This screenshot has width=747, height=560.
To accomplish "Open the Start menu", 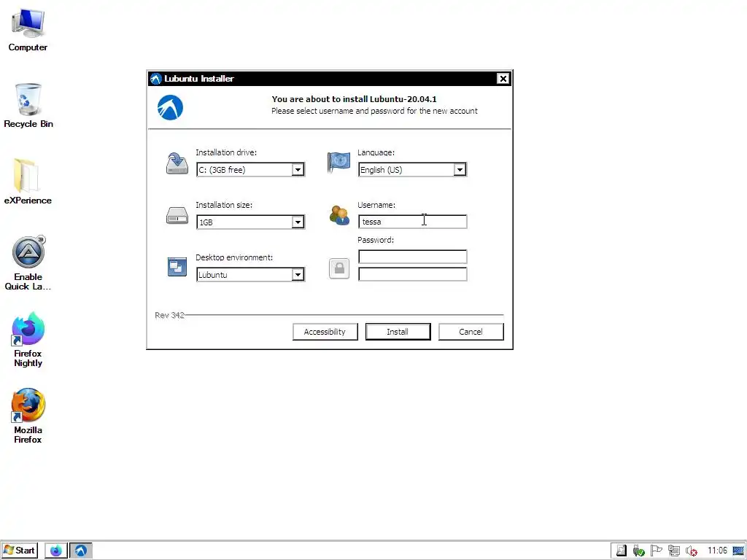I will [x=19, y=551].
